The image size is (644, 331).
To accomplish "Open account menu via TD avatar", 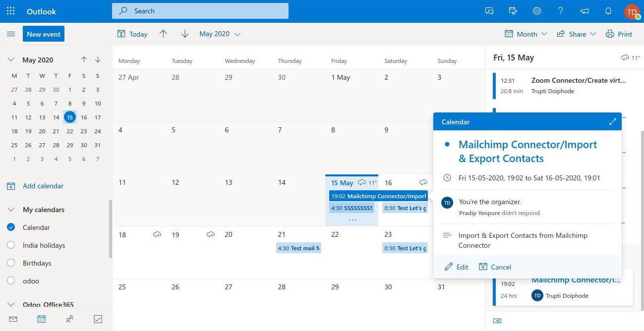I will point(631,11).
